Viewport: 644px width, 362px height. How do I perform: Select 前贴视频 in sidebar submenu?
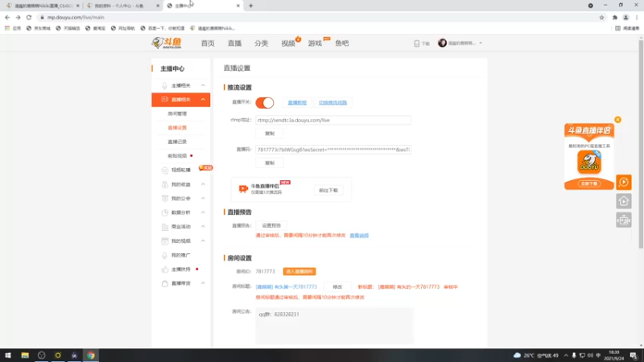(x=177, y=156)
